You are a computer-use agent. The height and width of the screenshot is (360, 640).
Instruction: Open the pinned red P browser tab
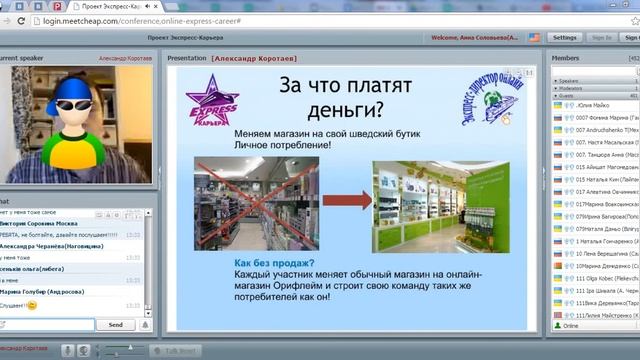pyautogui.click(x=57, y=6)
